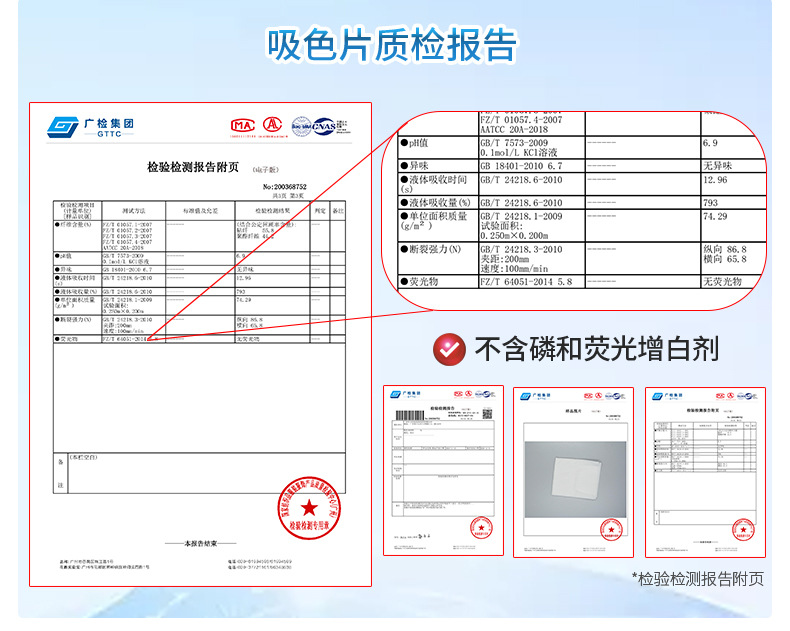This screenshot has width=790, height=631.
Task: Click the pH值 cell in the enlarged table
Action: point(415,143)
